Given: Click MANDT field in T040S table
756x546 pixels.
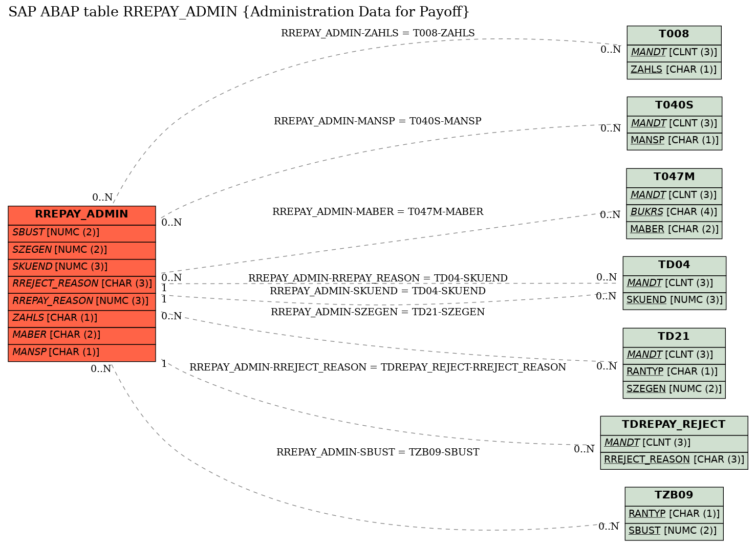Looking at the screenshot, I should [x=675, y=124].
